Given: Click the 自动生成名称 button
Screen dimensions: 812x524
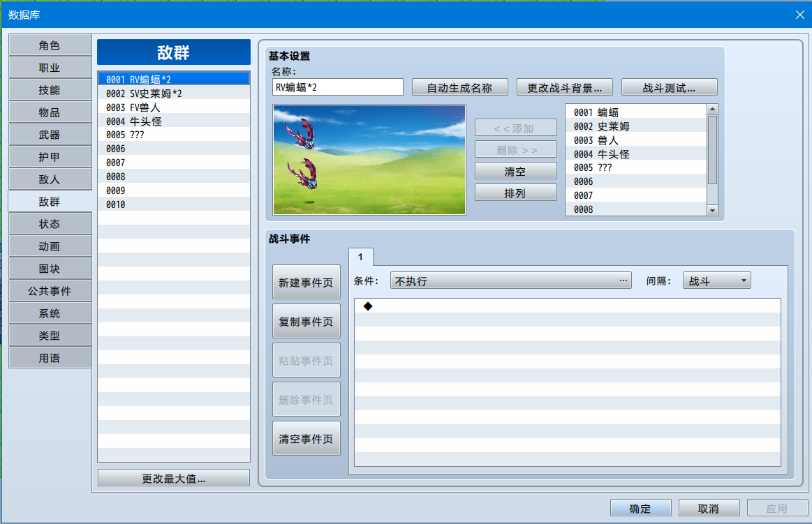Looking at the screenshot, I should (460, 87).
